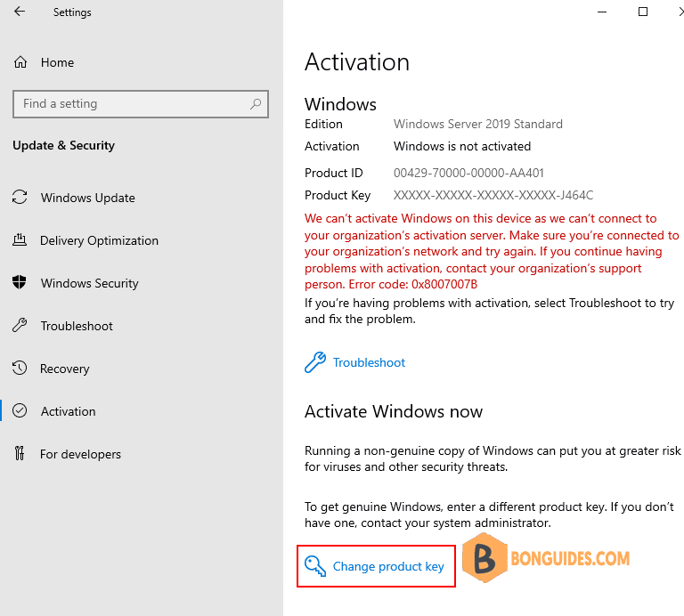The height and width of the screenshot is (616, 684).
Task: Click the Update & Security heading
Action: click(x=64, y=145)
